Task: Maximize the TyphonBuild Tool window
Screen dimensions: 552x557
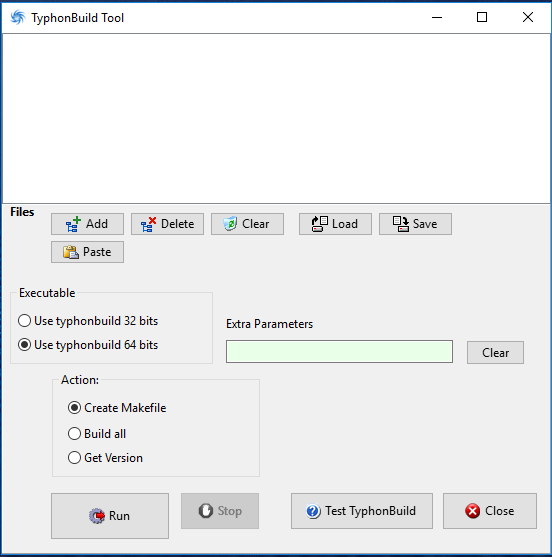Action: (482, 17)
